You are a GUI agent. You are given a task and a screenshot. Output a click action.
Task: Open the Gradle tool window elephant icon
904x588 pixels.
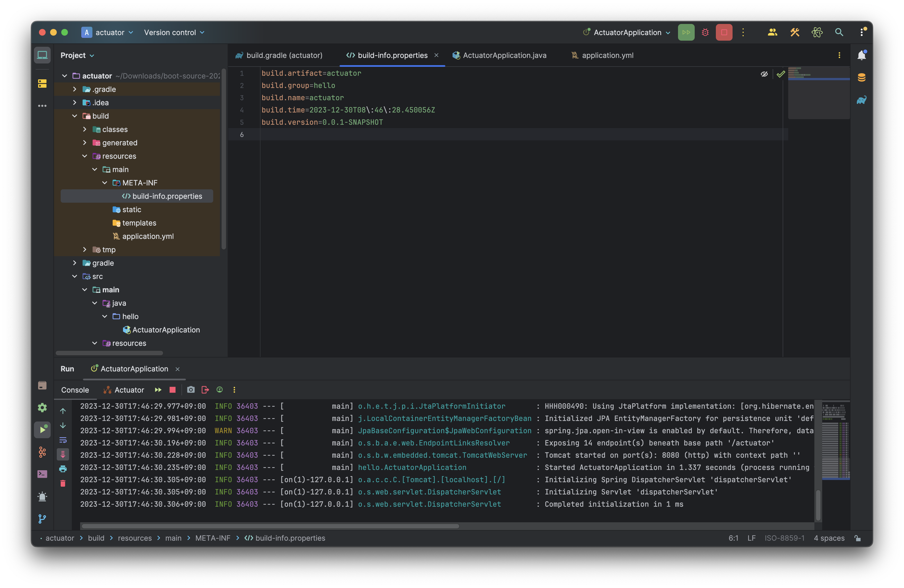(x=861, y=100)
